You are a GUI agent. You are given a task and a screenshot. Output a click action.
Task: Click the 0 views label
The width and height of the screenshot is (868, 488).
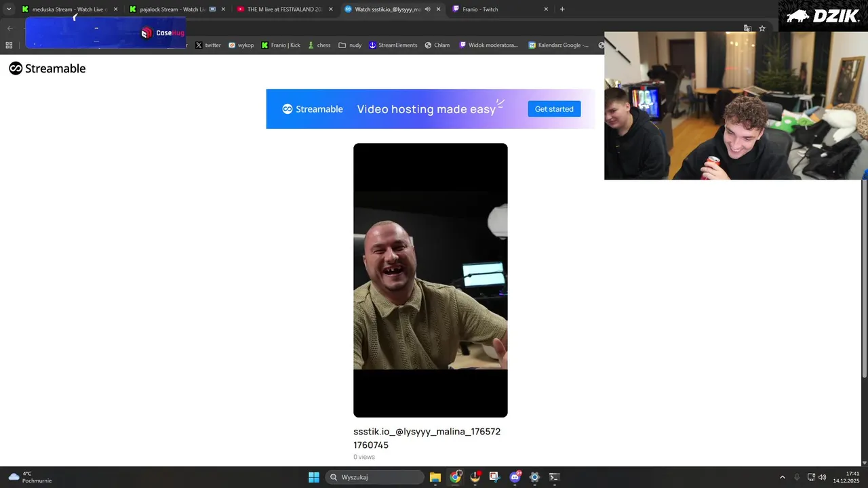[364, 457]
